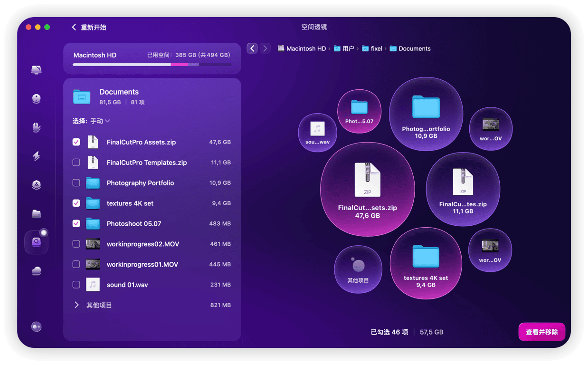This screenshot has height=365, width=588.
Task: Click the Macintosh HD disk icon in breadcrumb
Action: (281, 48)
